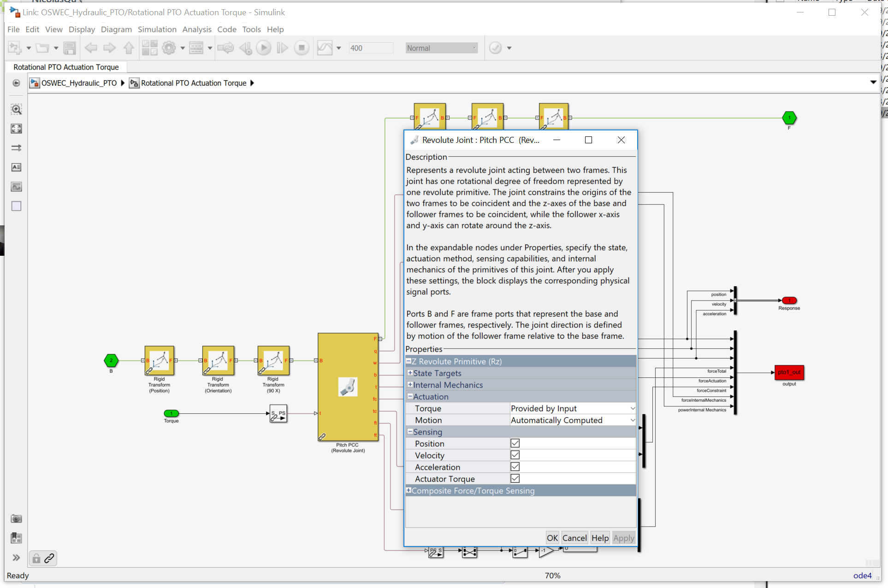Viewport: 888px width, 588px height.
Task: Stop the simulation
Action: [x=302, y=47]
